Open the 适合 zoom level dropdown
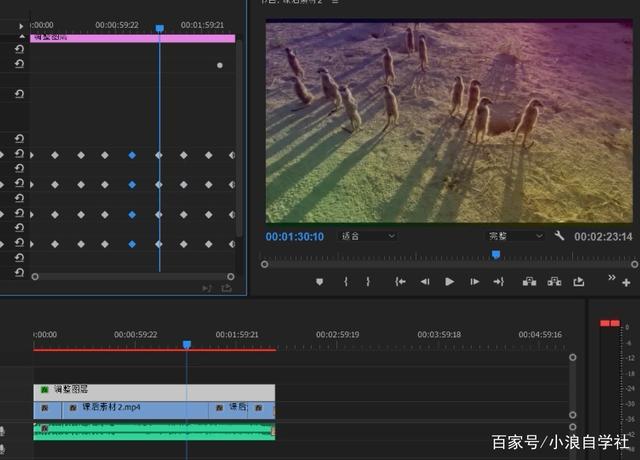The image size is (640, 460). pyautogui.click(x=367, y=236)
